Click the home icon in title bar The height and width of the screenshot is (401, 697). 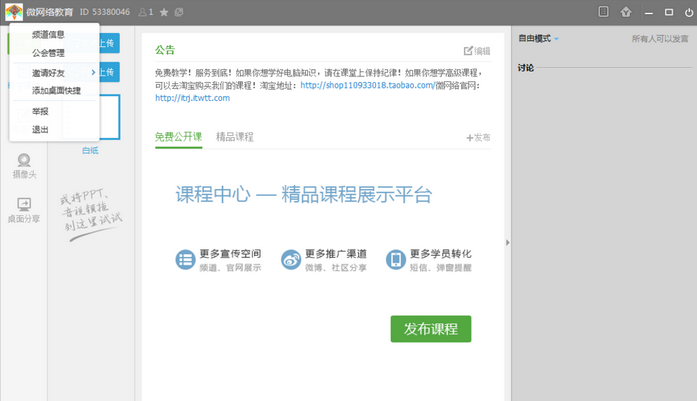626,12
